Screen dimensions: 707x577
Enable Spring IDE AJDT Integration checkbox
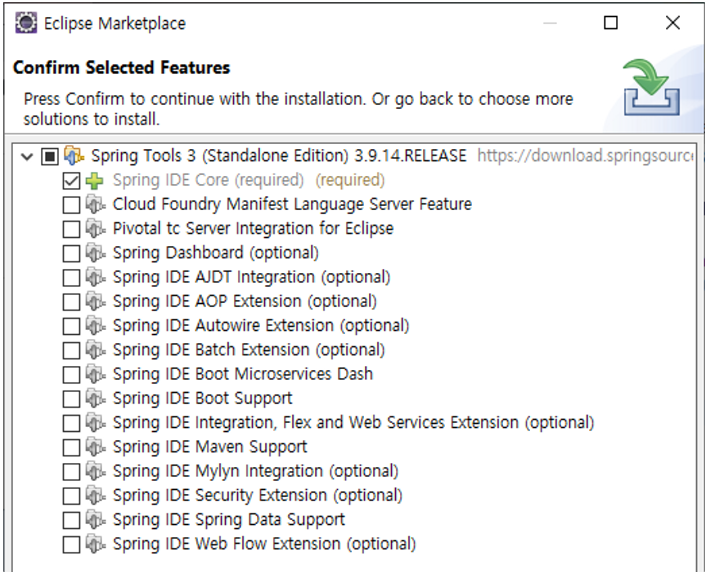[x=71, y=278]
